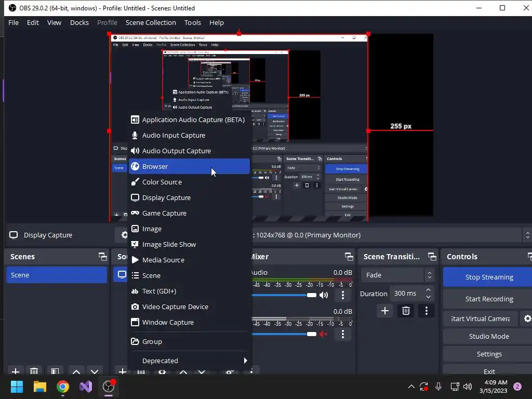The width and height of the screenshot is (532, 399).
Task: Add a new scene with plus icon
Action: [16, 371]
